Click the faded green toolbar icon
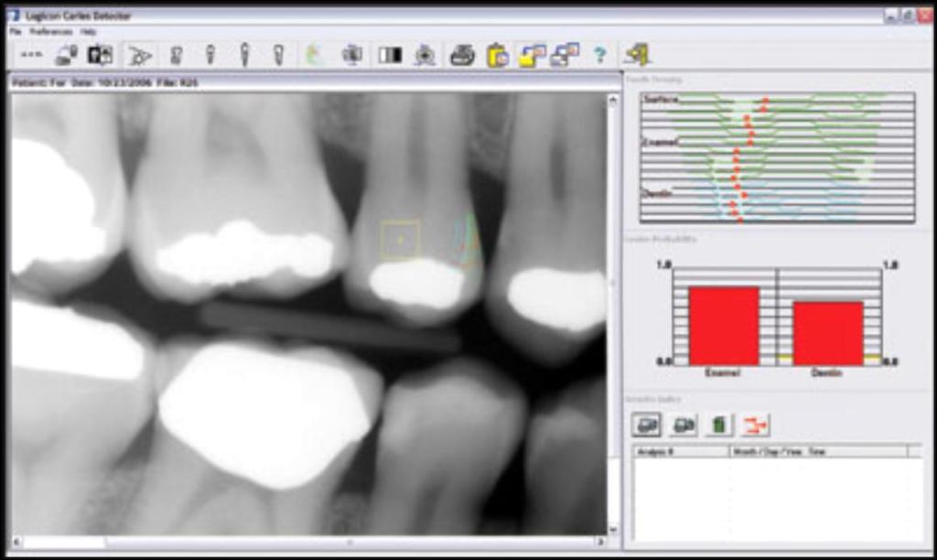Screen dimensions: 937x560 click(314, 56)
